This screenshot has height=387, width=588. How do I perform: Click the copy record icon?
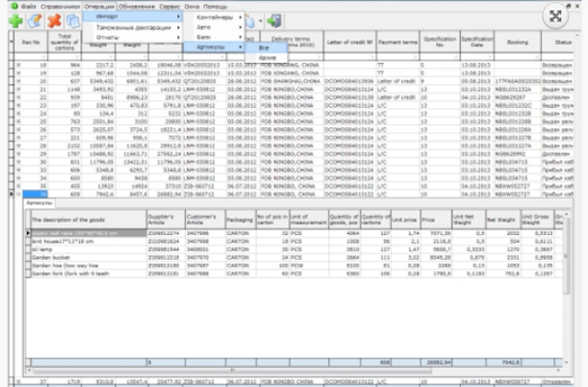[x=73, y=21]
